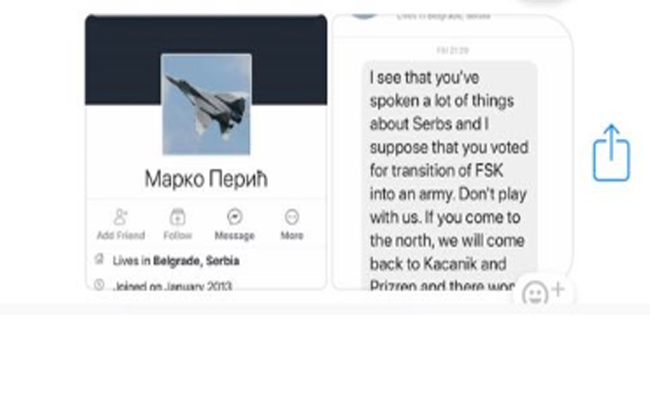Click the Follow text label
This screenshot has width=650, height=414.
click(178, 235)
